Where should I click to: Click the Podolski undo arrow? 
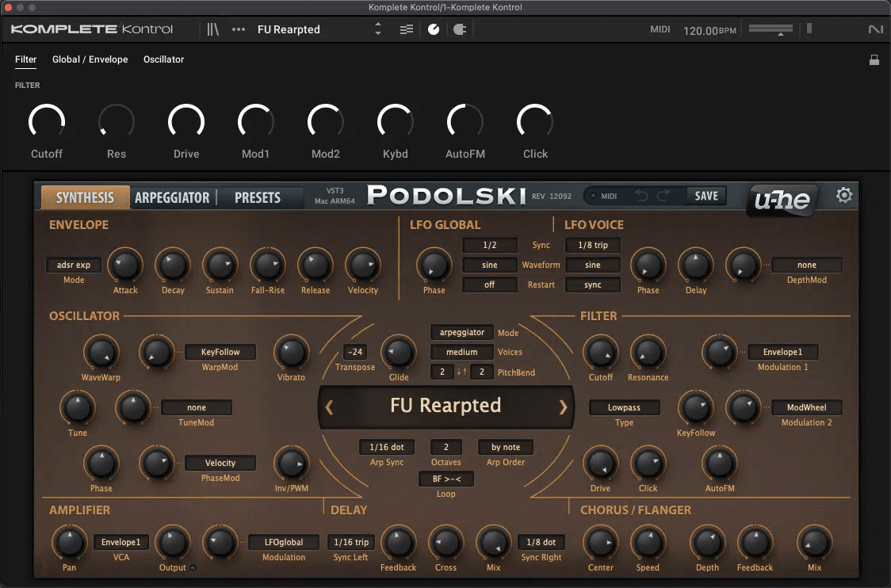641,196
